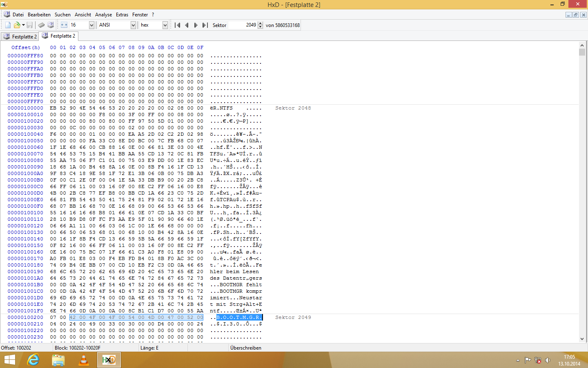
Task: Click the network tray icon
Action: point(538,360)
